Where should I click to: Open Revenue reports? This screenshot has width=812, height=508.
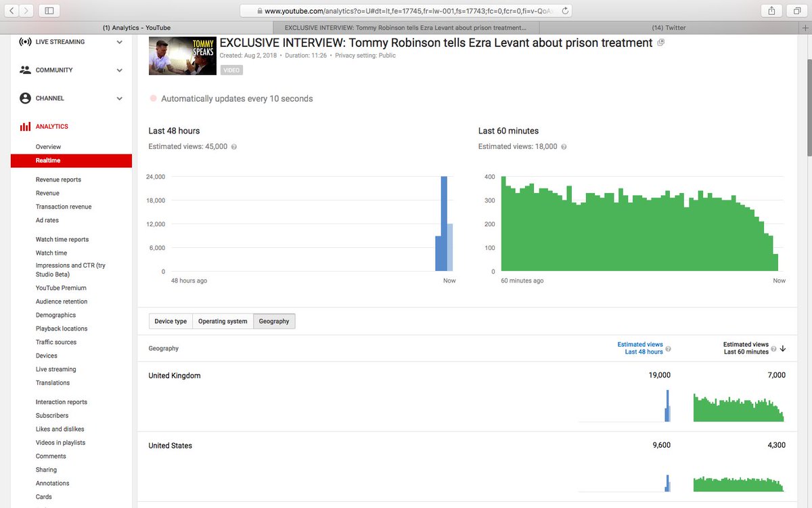58,179
